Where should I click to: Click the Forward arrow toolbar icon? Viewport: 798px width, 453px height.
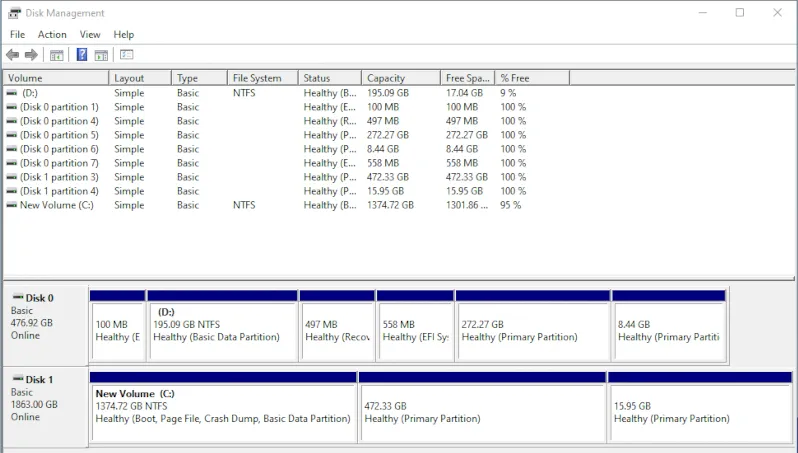click(x=31, y=54)
